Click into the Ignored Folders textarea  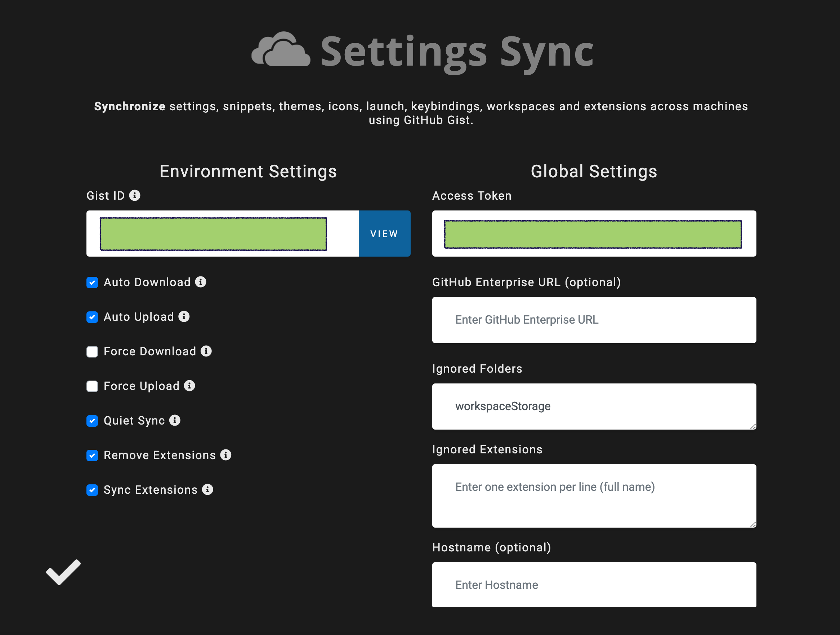(594, 407)
